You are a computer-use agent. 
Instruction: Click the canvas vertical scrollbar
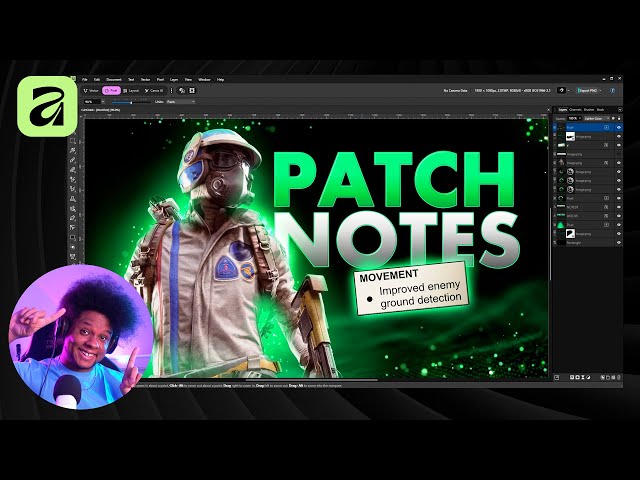[550, 245]
